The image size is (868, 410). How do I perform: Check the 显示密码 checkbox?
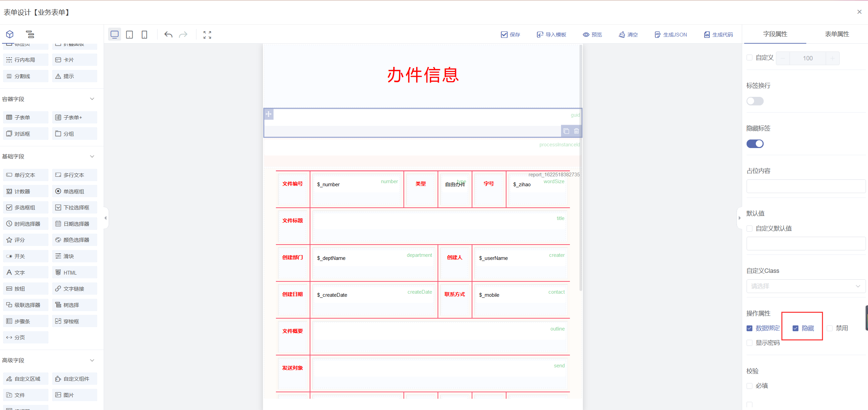point(749,343)
